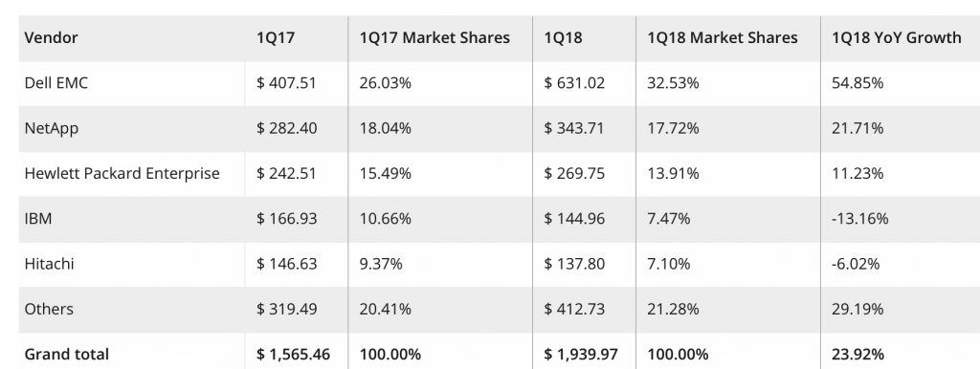Select the Hitachi vendor cell
The height and width of the screenshot is (369, 980).
49,264
